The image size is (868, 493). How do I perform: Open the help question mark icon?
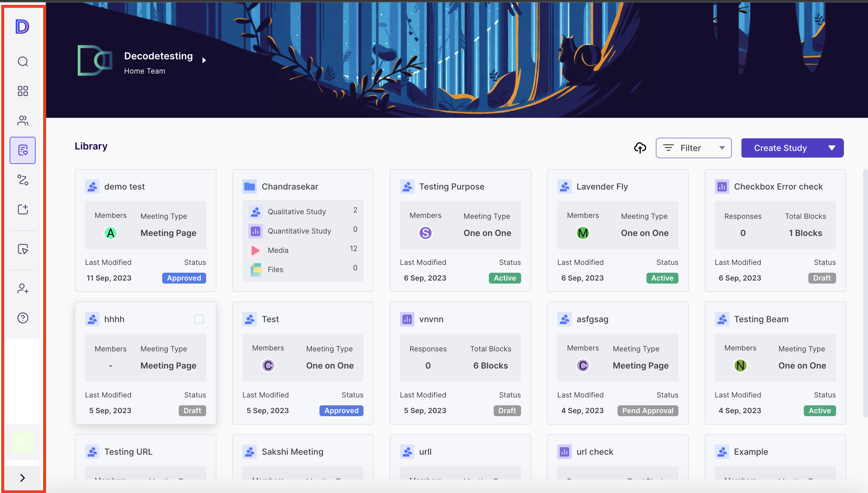[23, 318]
